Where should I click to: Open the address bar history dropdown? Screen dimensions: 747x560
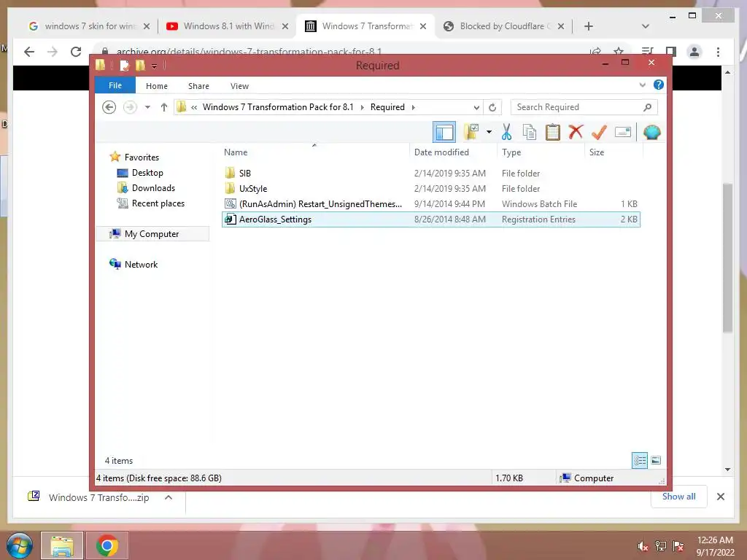click(x=476, y=108)
